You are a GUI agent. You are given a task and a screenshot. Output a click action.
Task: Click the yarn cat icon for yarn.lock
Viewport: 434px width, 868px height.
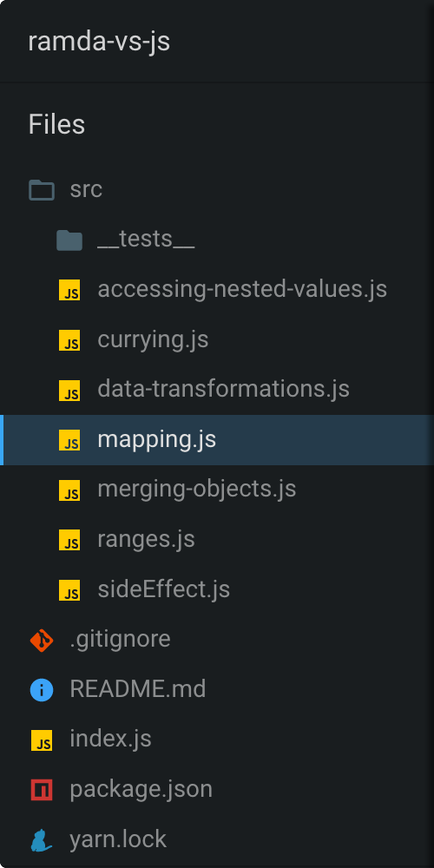point(42,840)
